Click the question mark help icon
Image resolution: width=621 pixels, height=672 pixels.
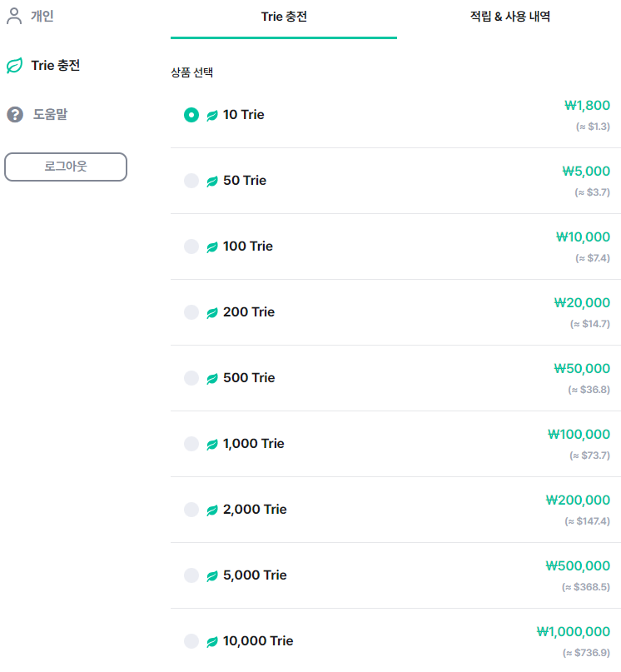pos(15,114)
